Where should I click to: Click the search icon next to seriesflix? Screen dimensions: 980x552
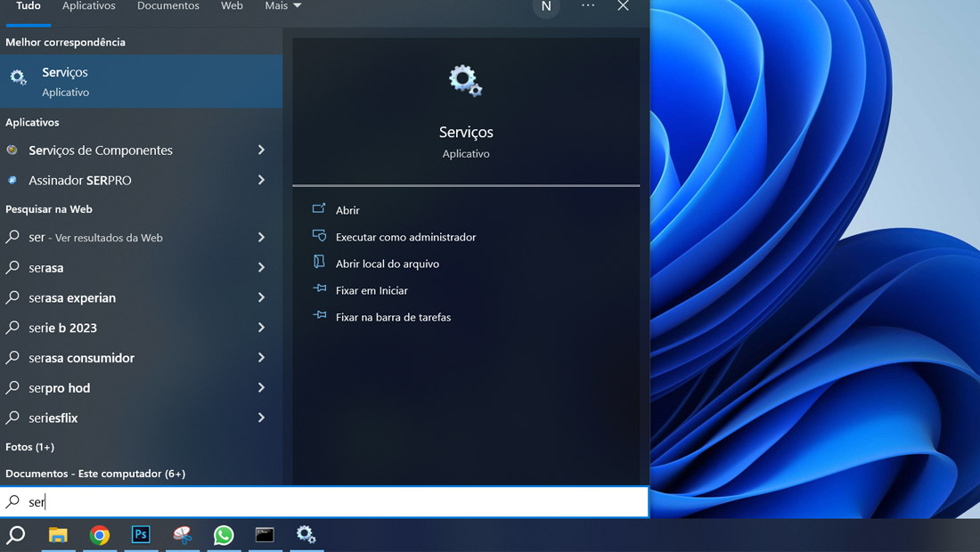pyautogui.click(x=12, y=418)
